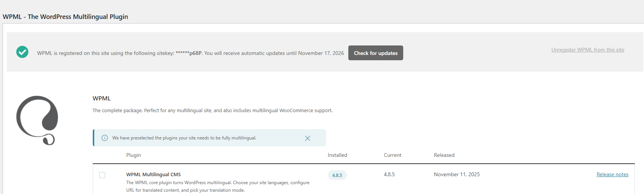644x194 pixels.
Task: Click the WPML Multilingual CMS plugin name
Action: 153,174
